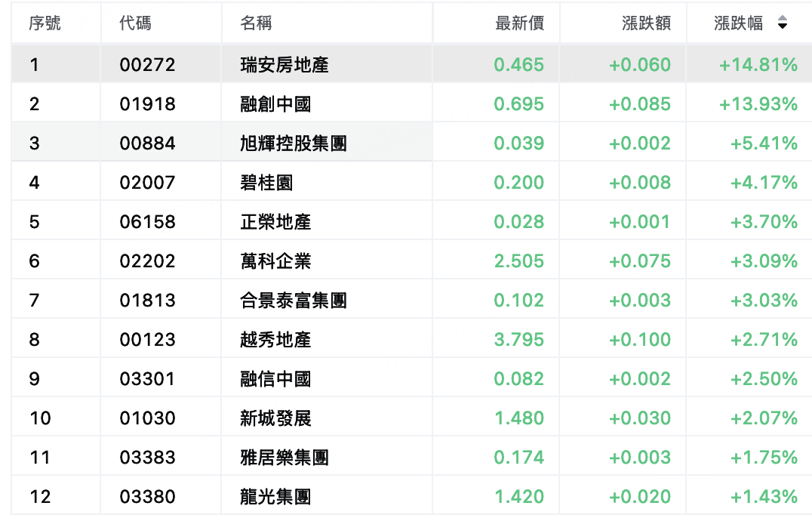Open stock 新城發展
Screen dimensions: 812x515
[x=275, y=418]
